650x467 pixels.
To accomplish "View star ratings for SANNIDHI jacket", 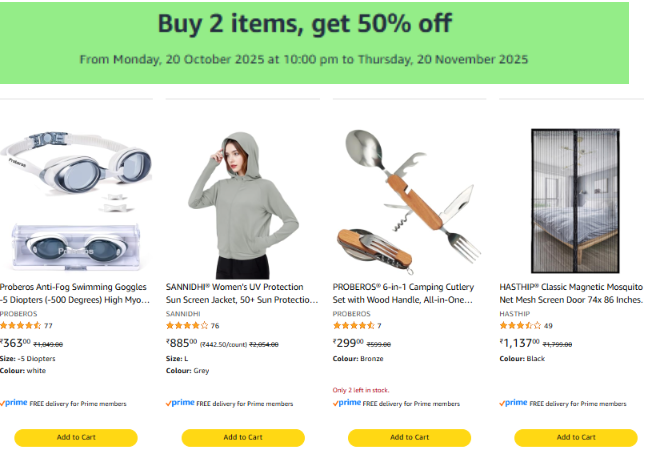I will [187, 326].
